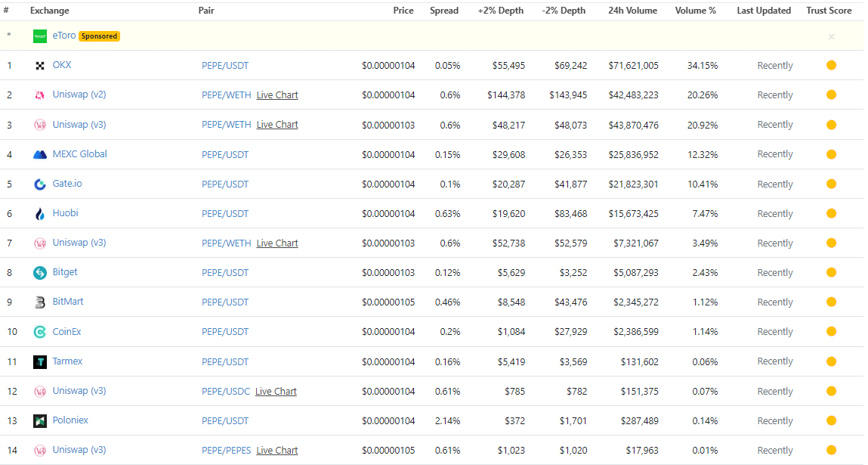The width and height of the screenshot is (868, 465).
Task: Click the MEXC Global logo icon
Action: [x=40, y=154]
